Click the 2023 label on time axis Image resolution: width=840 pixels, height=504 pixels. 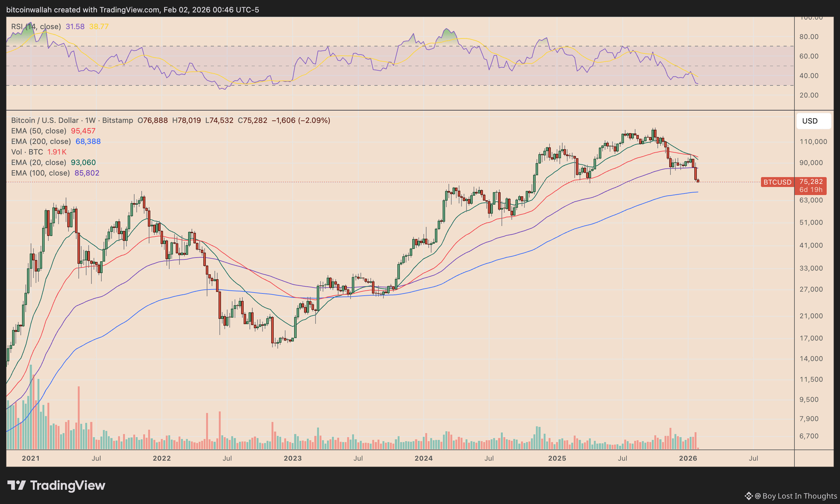pyautogui.click(x=293, y=458)
